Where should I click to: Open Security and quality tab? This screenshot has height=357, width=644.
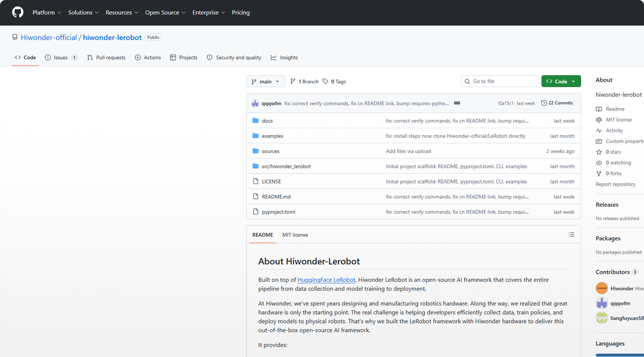tap(234, 57)
